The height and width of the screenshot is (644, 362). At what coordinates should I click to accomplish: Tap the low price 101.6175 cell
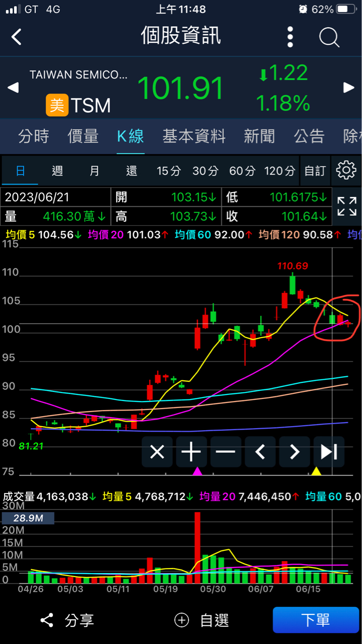pos(277,197)
